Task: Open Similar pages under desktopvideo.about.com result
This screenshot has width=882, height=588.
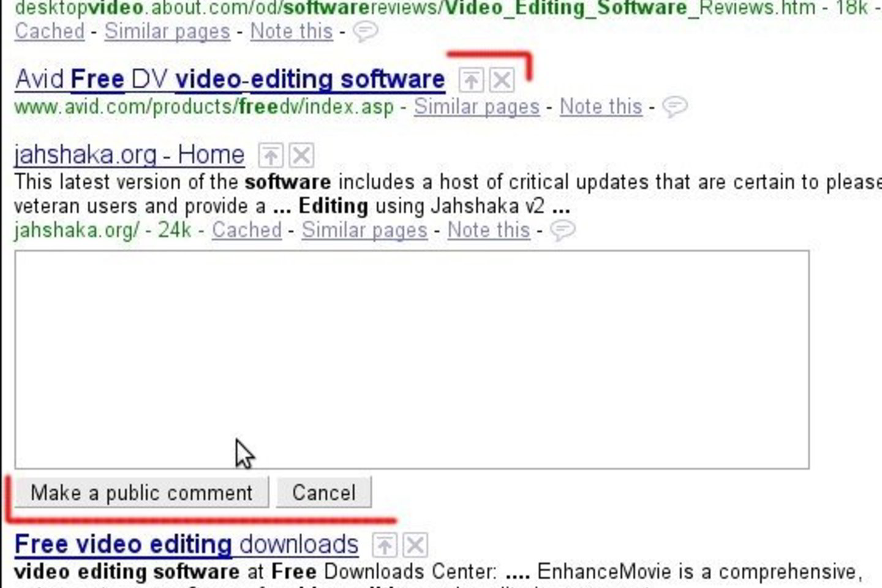Action: 167,31
